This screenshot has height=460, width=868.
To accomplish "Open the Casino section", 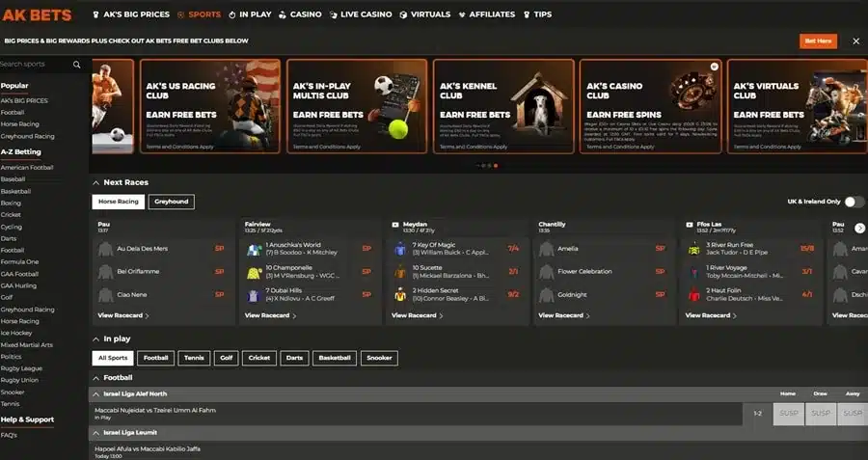I will click(x=300, y=14).
